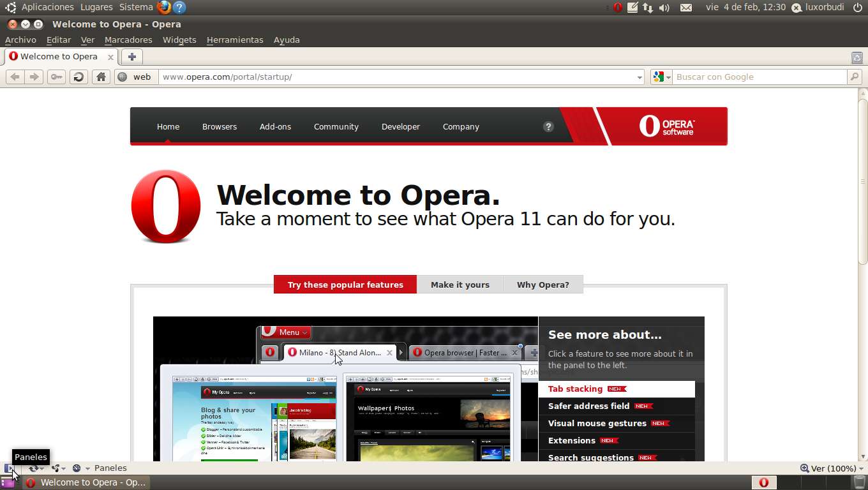Open the notes pencil tray icon

coord(632,8)
